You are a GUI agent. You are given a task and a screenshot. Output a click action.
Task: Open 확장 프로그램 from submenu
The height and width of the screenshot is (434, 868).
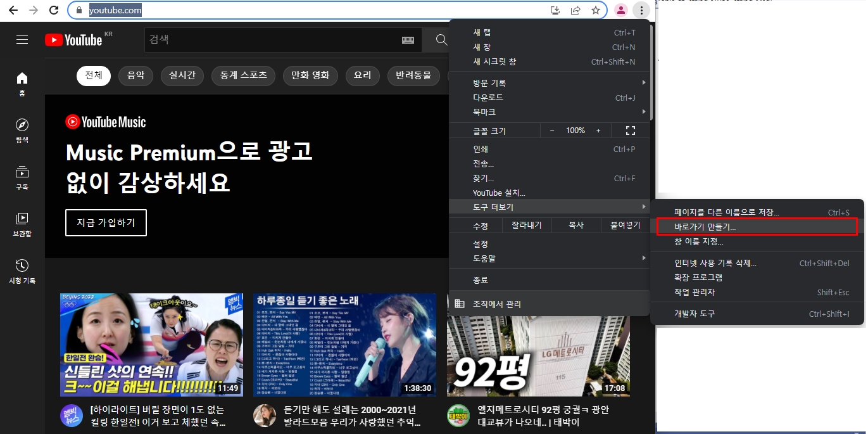click(757, 278)
